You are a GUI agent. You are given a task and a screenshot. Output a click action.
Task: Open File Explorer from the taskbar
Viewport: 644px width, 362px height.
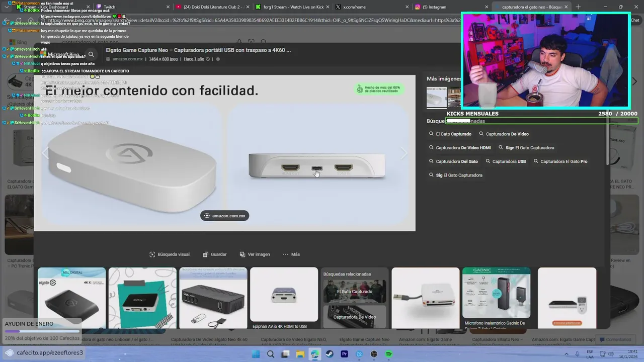pos(300,354)
